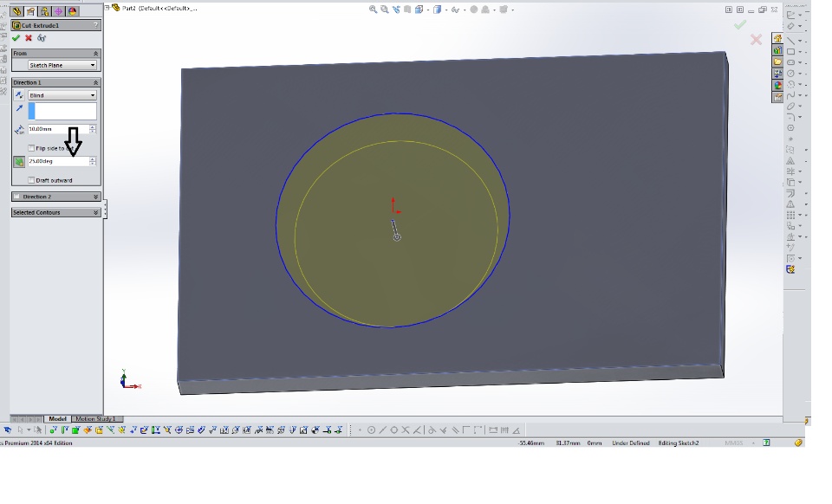Open the SolidWorks Resources task pane tab
Screen dimensions: 832x504
pyautogui.click(x=777, y=39)
